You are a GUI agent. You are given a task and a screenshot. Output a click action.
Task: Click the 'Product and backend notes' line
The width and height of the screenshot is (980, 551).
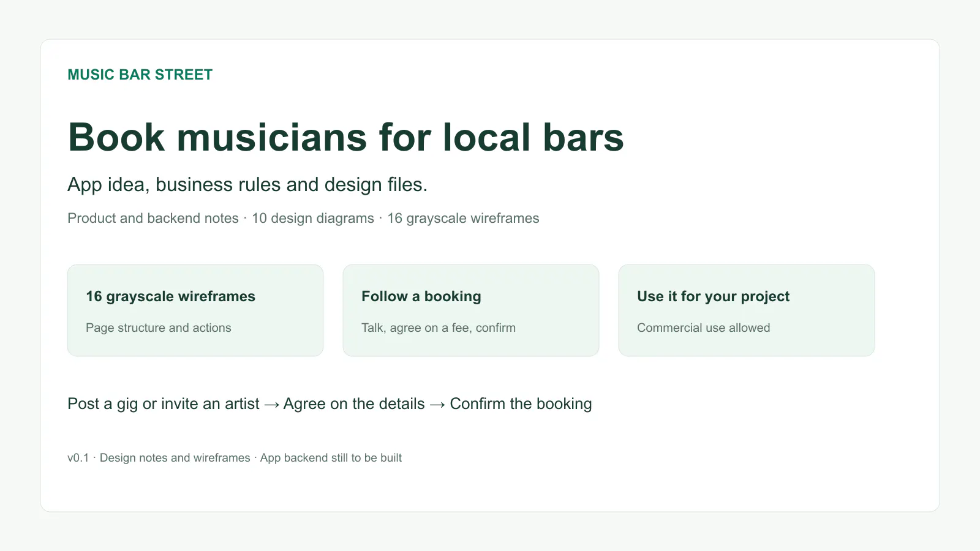pyautogui.click(x=303, y=218)
